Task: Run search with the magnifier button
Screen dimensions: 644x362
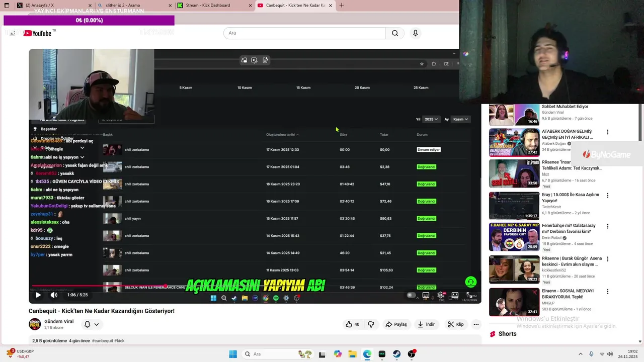Action: 395,33
